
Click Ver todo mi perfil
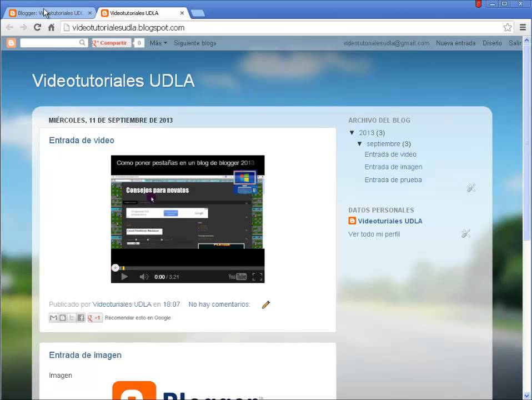pyautogui.click(x=374, y=234)
